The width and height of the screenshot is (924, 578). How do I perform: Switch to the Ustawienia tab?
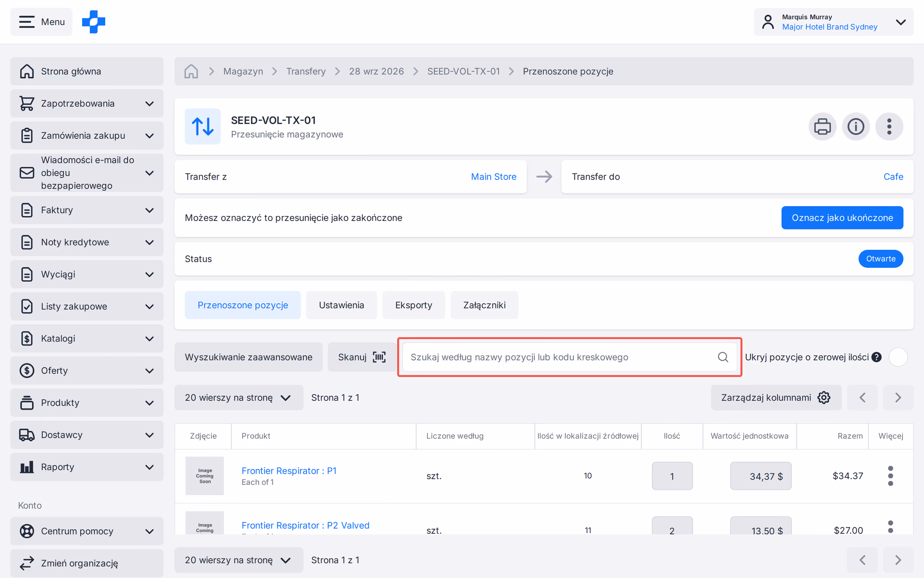click(341, 305)
